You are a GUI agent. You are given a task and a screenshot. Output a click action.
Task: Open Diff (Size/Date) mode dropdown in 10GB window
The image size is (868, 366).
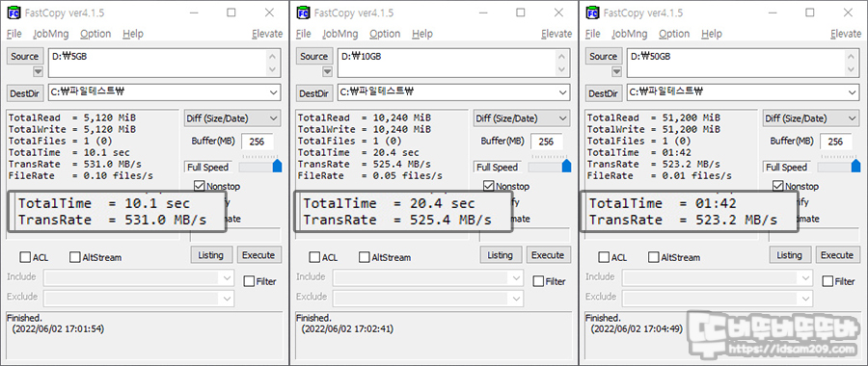(x=522, y=118)
